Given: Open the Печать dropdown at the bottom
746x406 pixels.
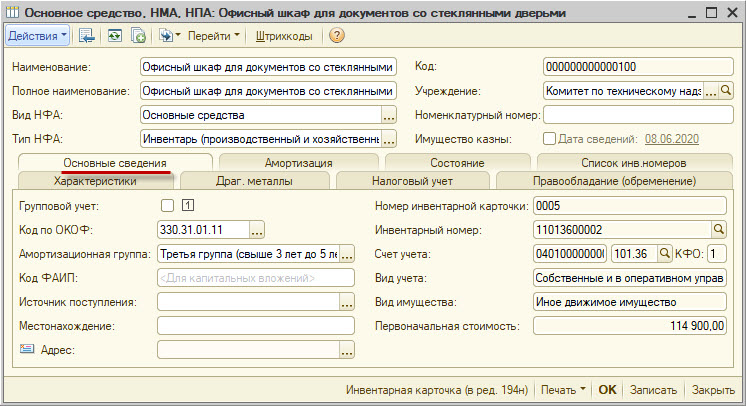Looking at the screenshot, I should click(565, 389).
